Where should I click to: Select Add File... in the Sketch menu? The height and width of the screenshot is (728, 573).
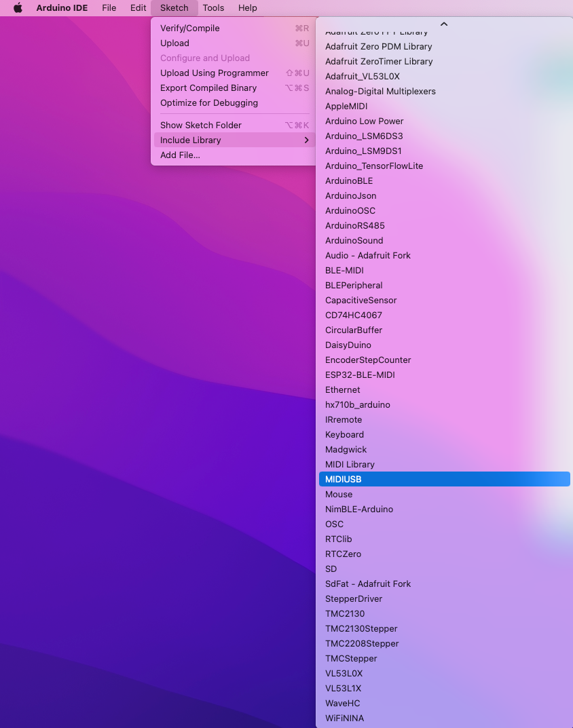click(x=234, y=155)
